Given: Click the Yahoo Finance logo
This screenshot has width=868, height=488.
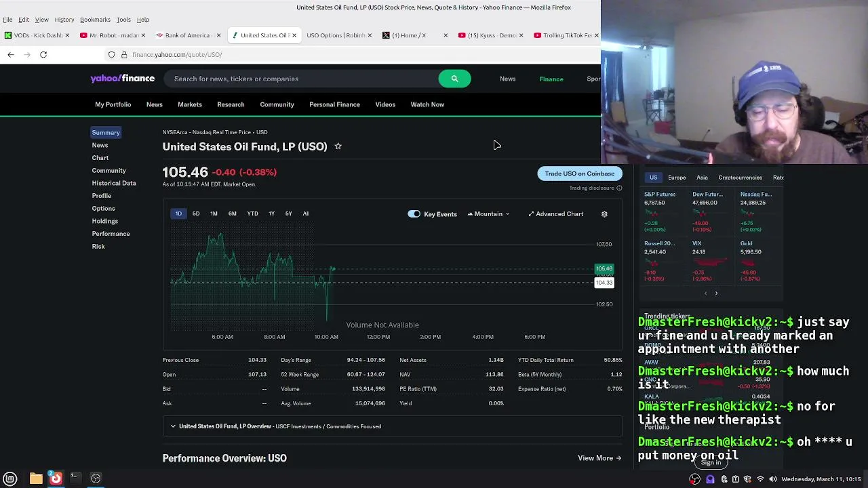Looking at the screenshot, I should tap(123, 79).
